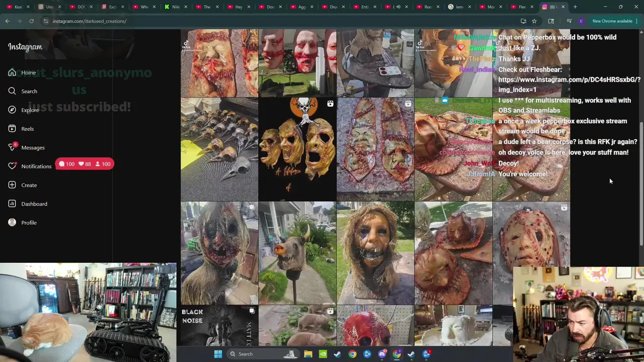The height and width of the screenshot is (362, 644).
Task: Open the scarecrow burlap mask post
Action: (x=219, y=253)
